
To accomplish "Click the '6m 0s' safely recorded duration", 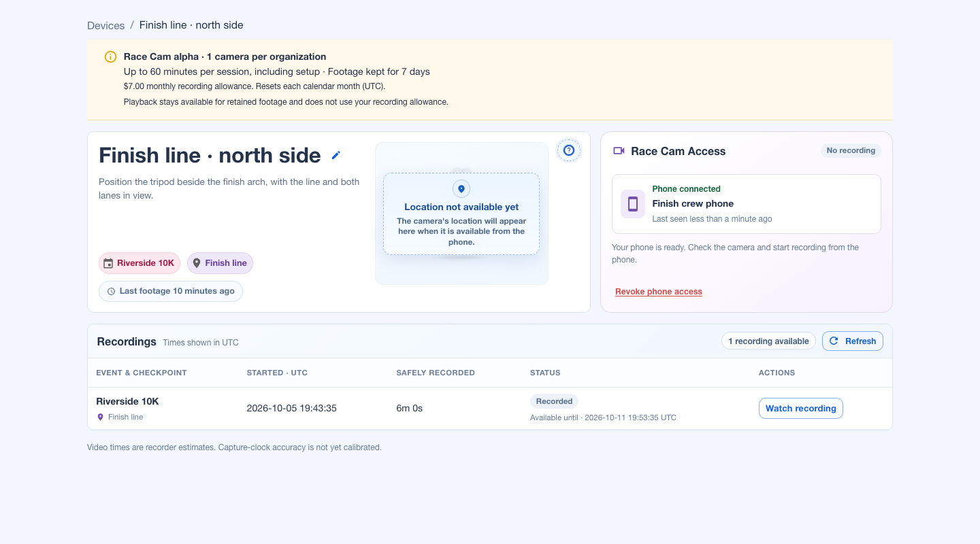I will point(410,409).
